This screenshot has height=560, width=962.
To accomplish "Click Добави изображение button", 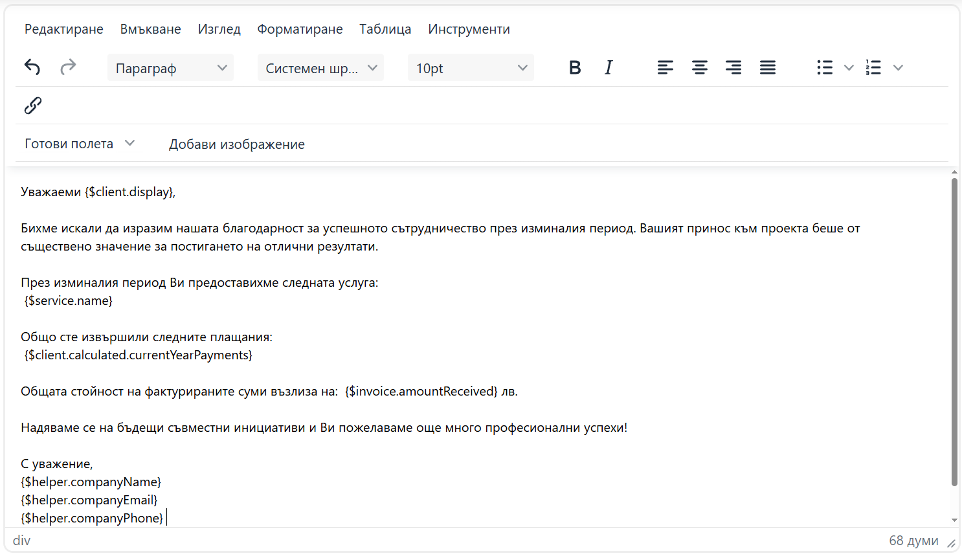I will click(237, 144).
